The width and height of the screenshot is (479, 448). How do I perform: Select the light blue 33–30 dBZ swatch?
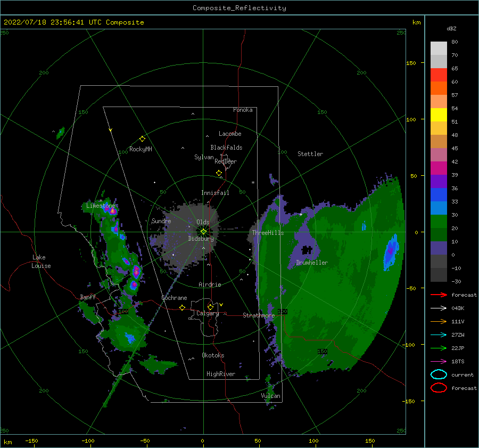[x=439, y=208]
